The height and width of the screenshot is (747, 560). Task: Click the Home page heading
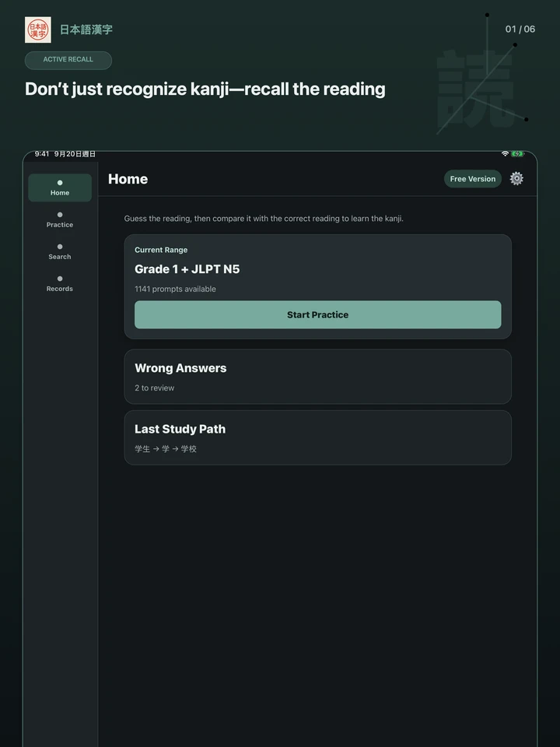(128, 179)
